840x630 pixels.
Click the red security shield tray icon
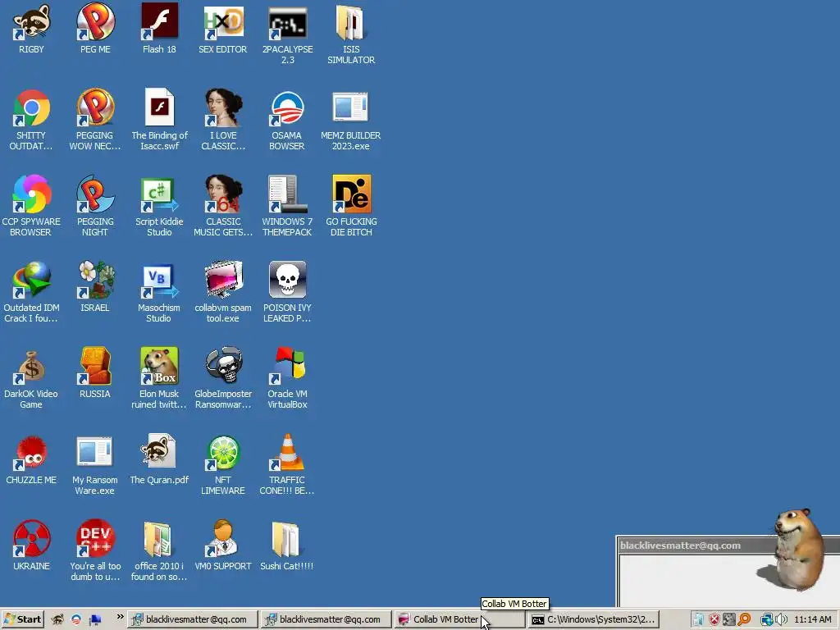pos(714,620)
